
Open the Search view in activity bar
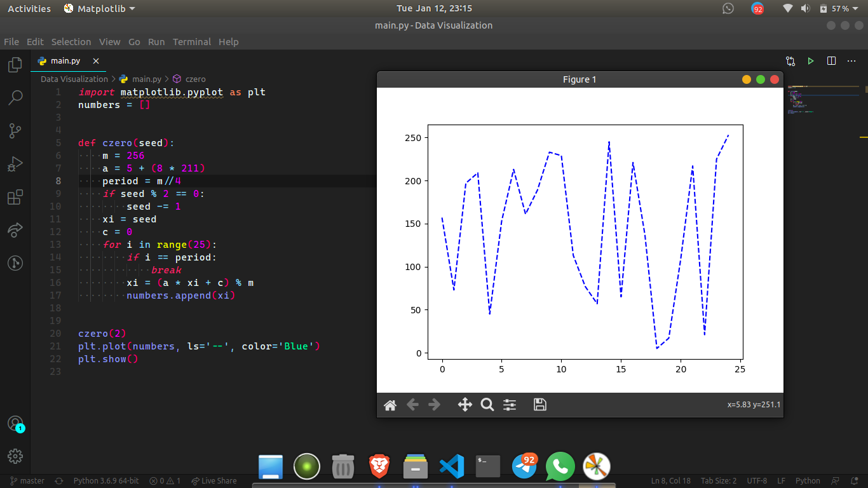(x=15, y=98)
